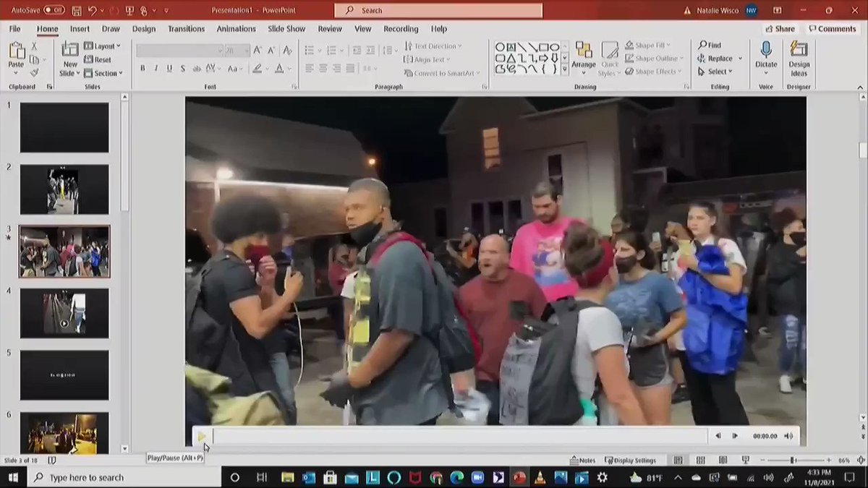Toggle Underline formatting
This screenshot has height=488, width=868.
click(x=169, y=69)
